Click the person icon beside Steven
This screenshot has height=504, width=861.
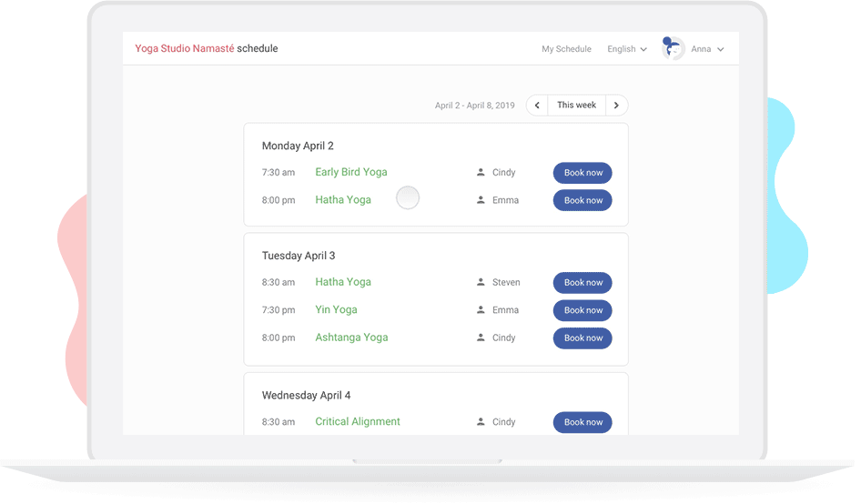[x=481, y=283]
